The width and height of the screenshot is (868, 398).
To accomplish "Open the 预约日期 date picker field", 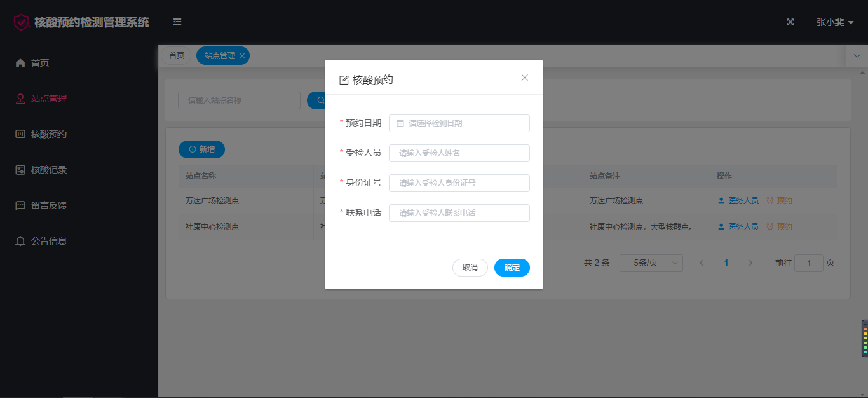I will click(x=459, y=123).
